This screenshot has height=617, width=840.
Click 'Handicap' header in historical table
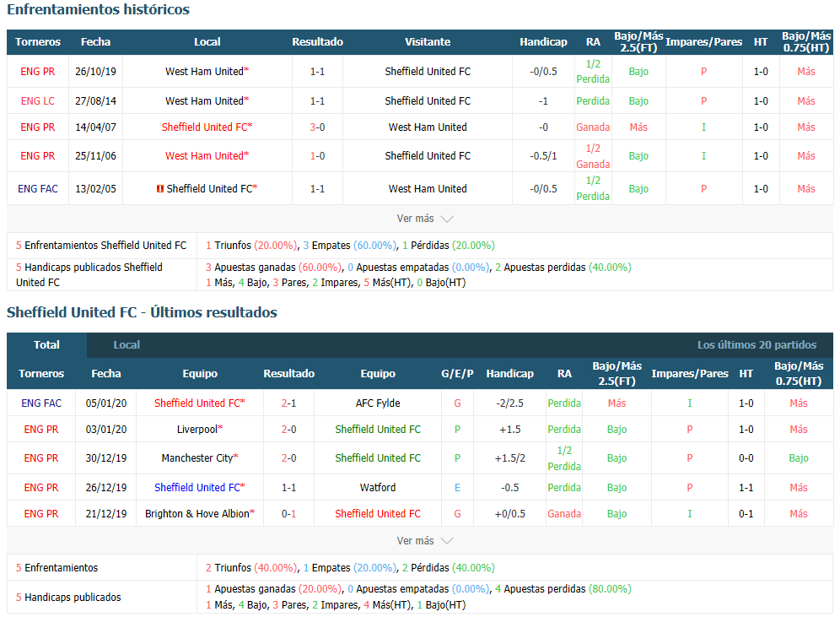(x=543, y=42)
